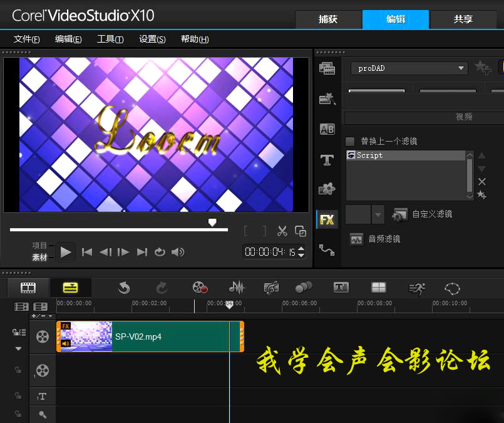The width and height of the screenshot is (504, 423).
Task: Open the Instant Project templates icon
Action: click(327, 98)
